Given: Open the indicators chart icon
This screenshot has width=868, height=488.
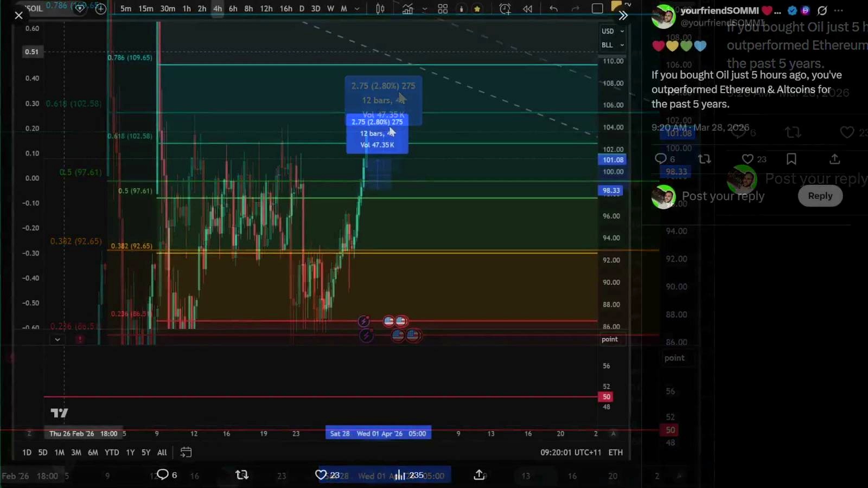Looking at the screenshot, I should (407, 9).
